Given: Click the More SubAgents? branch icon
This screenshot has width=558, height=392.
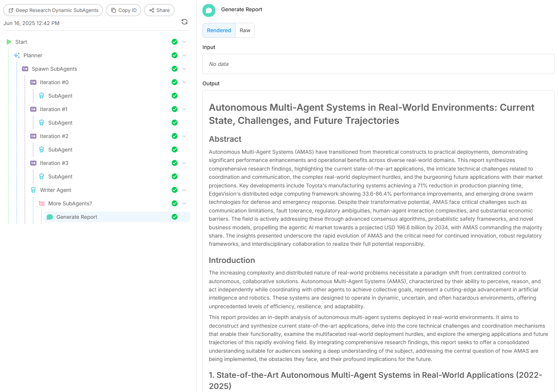Looking at the screenshot, I should pos(42,203).
